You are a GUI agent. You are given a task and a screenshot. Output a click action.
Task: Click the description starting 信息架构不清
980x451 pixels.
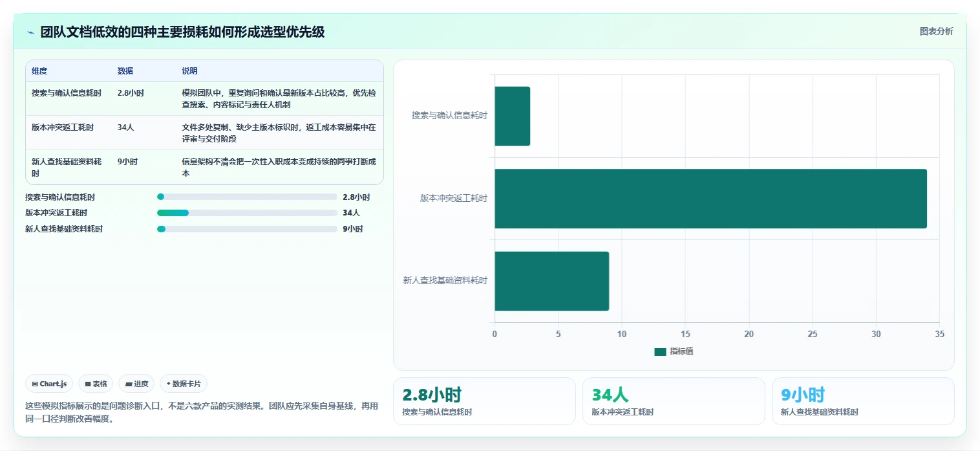coord(279,168)
